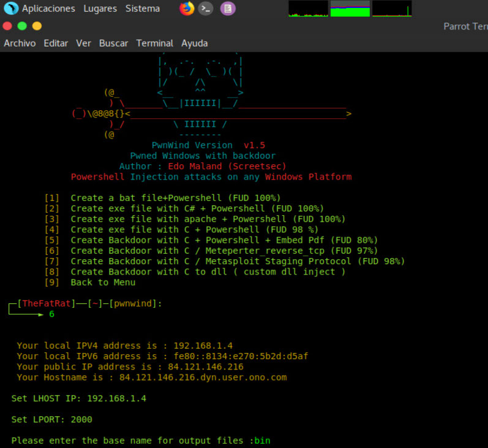
Task: Open the Sistema menu
Action: pos(143,9)
